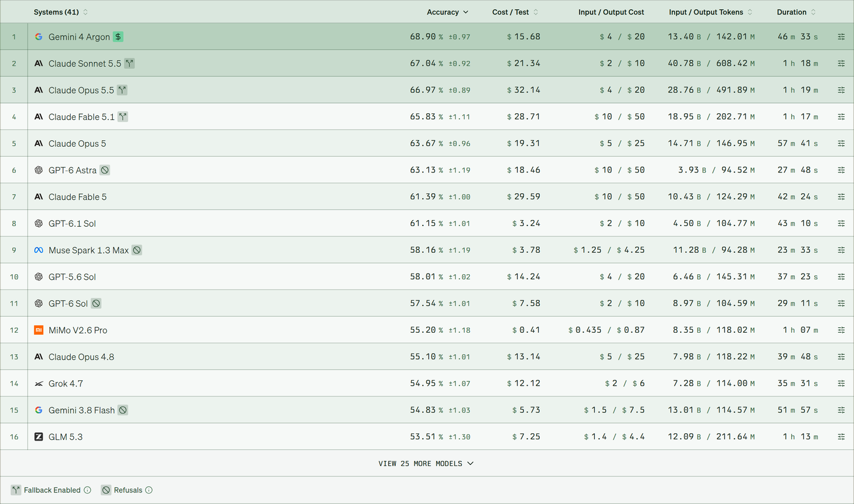The width and height of the screenshot is (854, 504).
Task: Click info icon beside Fallback Enabled legend
Action: point(87,490)
